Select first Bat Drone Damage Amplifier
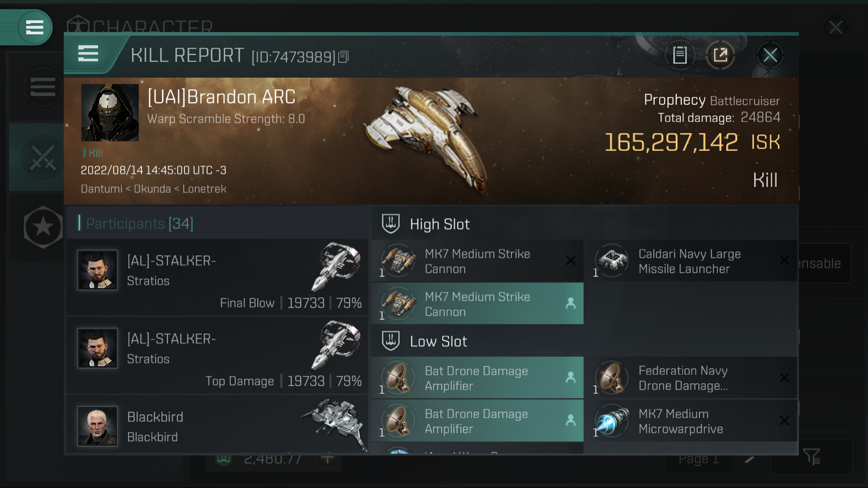 (x=477, y=378)
